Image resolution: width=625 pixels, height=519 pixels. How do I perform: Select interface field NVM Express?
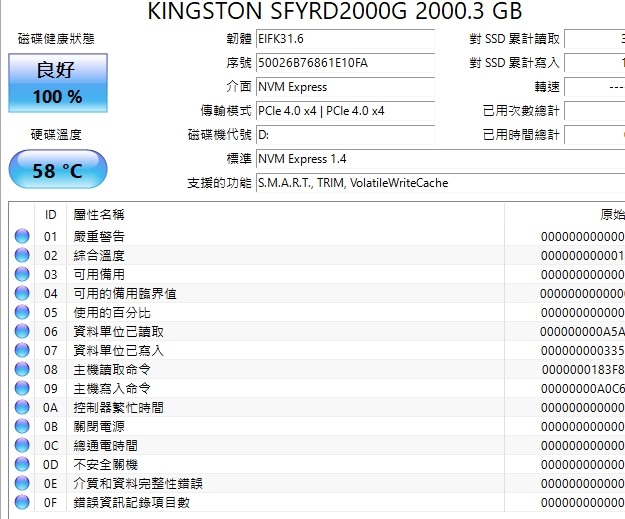click(x=345, y=87)
